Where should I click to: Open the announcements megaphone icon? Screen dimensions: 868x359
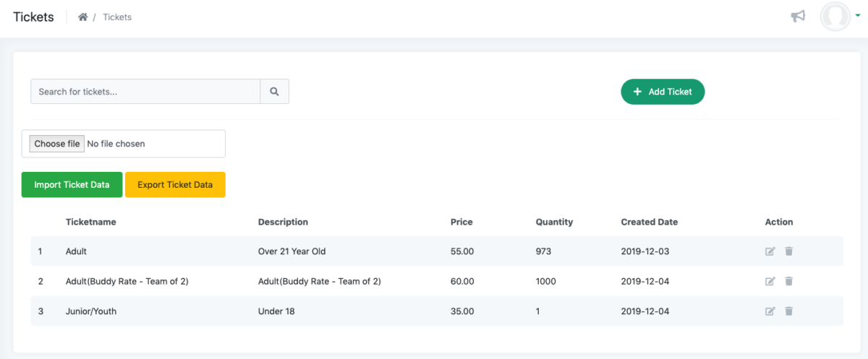(798, 16)
